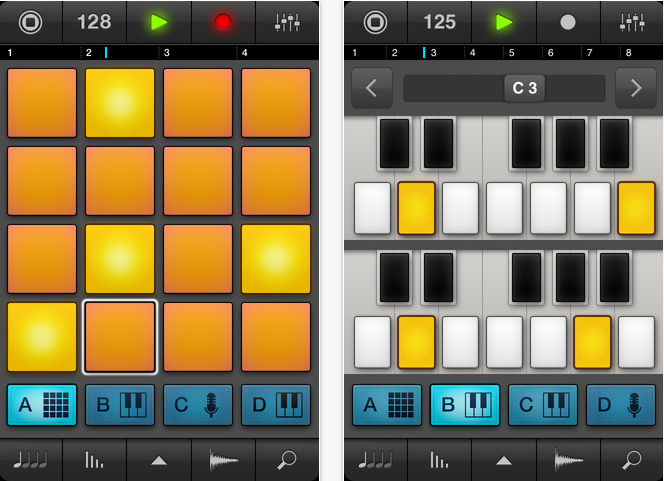Tap the 128 tempo display
This screenshot has height=481, width=664.
(x=94, y=22)
